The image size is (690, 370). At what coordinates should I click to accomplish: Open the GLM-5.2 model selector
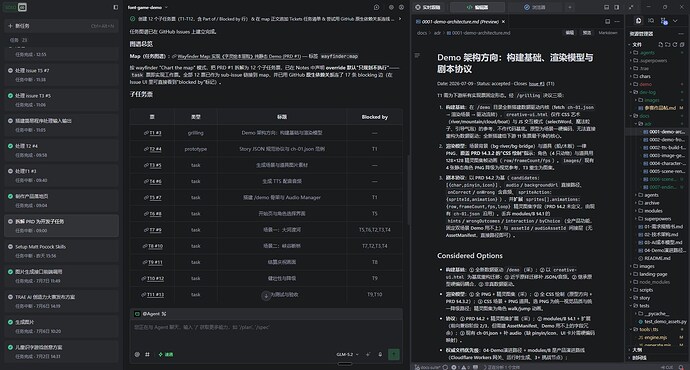[347, 354]
